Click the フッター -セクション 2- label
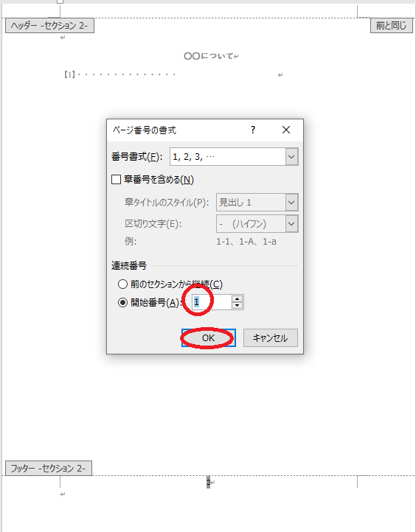The height and width of the screenshot is (532, 416). (x=49, y=468)
